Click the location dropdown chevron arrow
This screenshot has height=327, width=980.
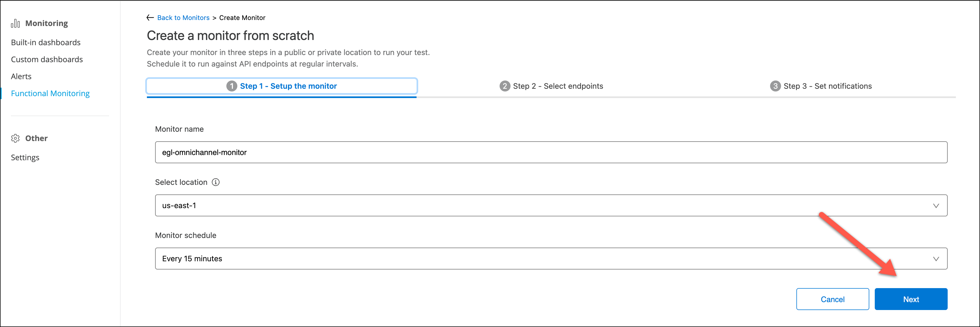tap(936, 206)
